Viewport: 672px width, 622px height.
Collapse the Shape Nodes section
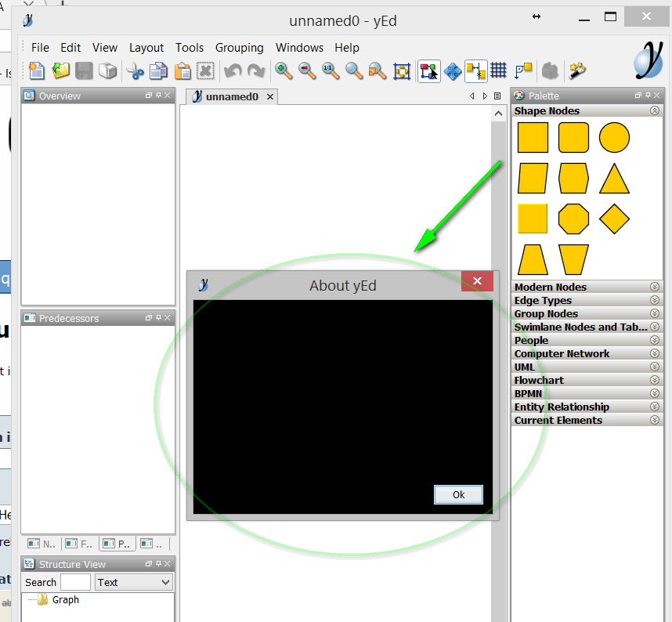[x=655, y=110]
